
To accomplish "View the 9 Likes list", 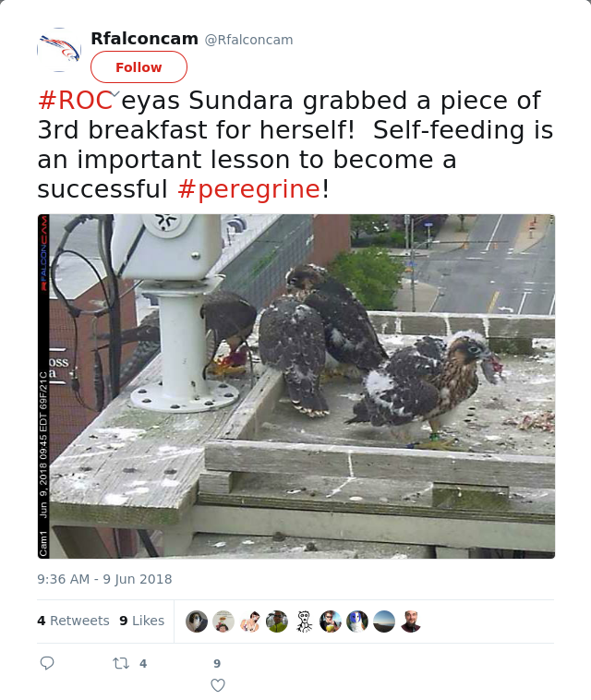I will [x=142, y=621].
